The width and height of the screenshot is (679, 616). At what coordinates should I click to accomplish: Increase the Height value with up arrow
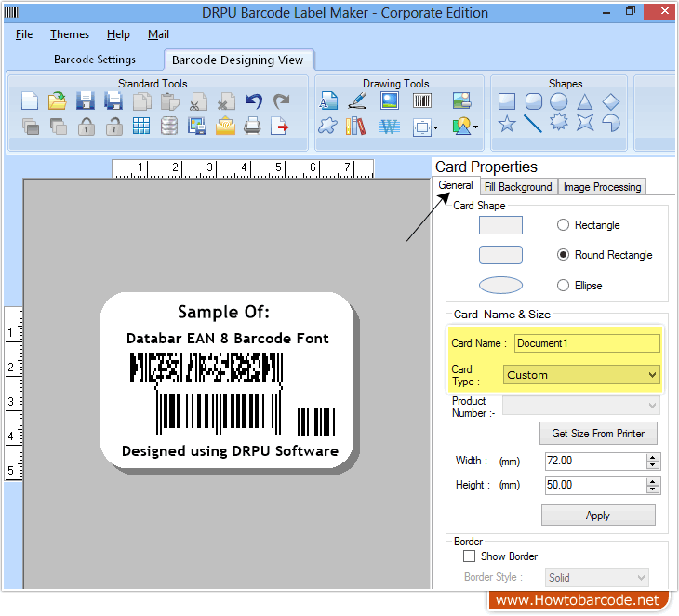(653, 481)
